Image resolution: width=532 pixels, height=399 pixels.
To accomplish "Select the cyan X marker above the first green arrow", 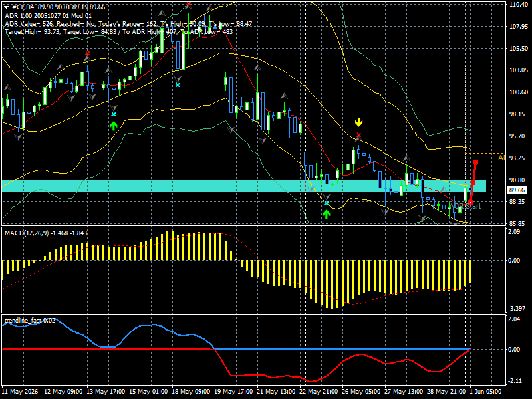I will (114, 114).
